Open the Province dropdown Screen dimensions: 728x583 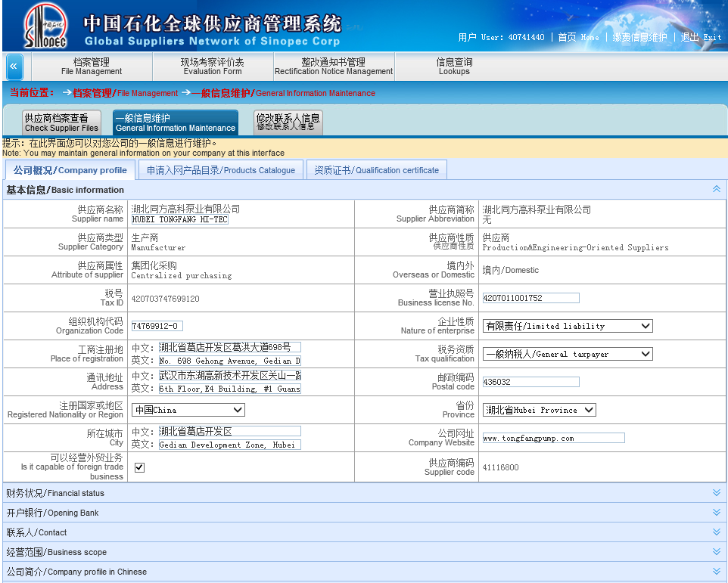tap(539, 410)
